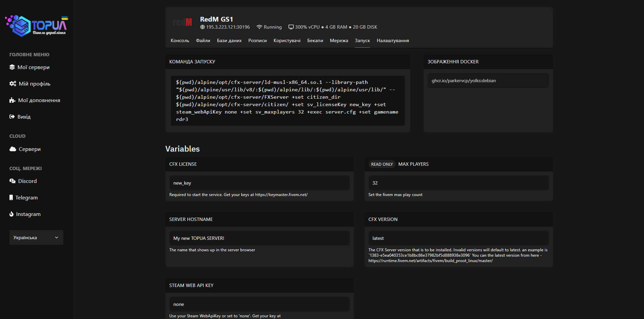
Task: Click the Telegram phone icon in sidebar
Action: click(x=11, y=197)
